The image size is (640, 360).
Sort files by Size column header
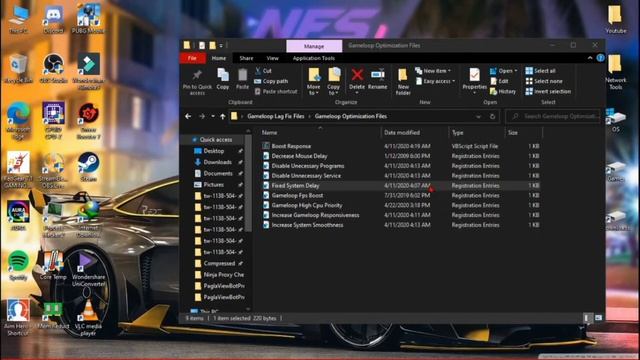click(523, 133)
